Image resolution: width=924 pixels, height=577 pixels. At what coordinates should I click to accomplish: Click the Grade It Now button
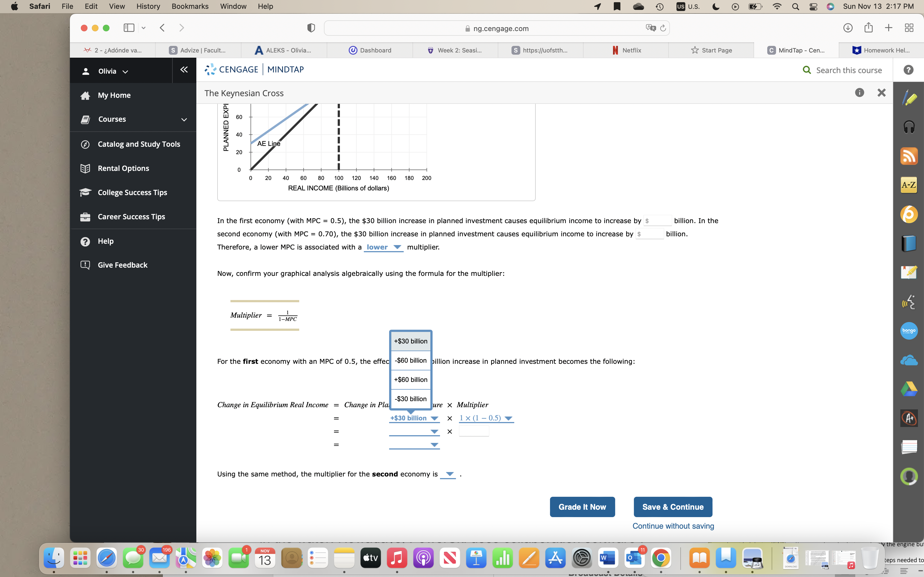point(582,507)
